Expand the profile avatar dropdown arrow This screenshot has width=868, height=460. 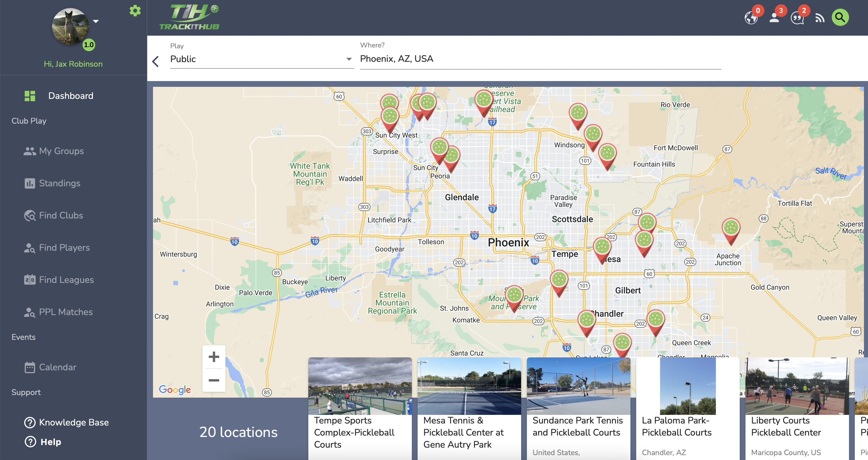point(96,22)
